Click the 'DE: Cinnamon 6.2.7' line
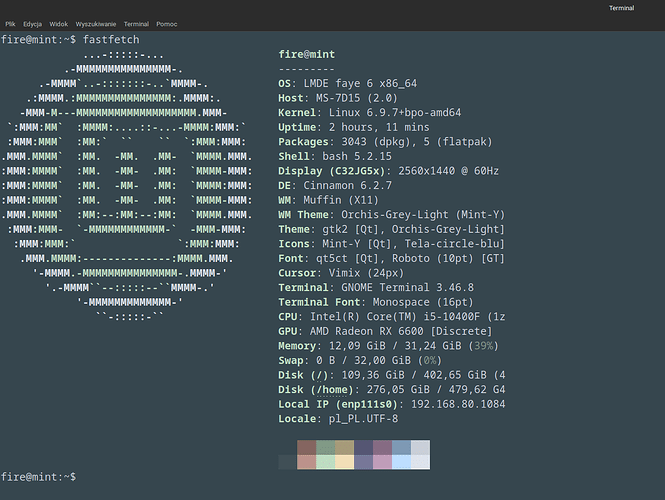The height and width of the screenshot is (500, 665). pos(335,186)
